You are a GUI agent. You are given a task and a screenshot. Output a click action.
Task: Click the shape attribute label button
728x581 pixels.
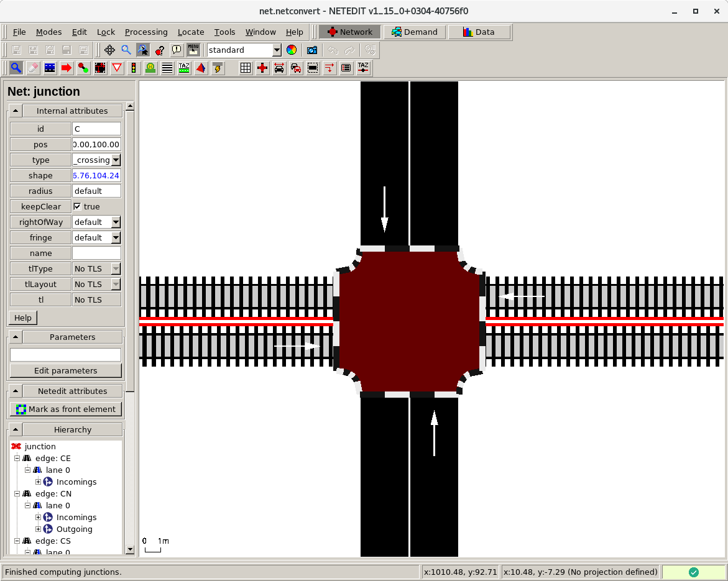(x=40, y=175)
